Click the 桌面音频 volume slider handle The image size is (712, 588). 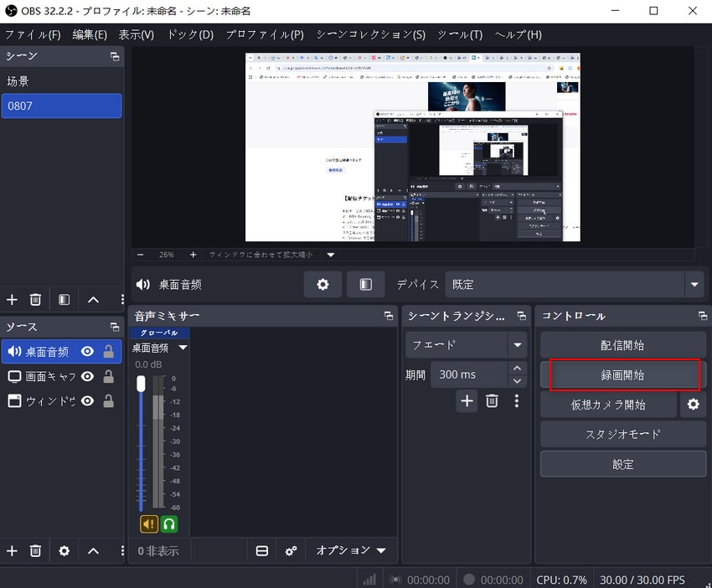pos(142,384)
